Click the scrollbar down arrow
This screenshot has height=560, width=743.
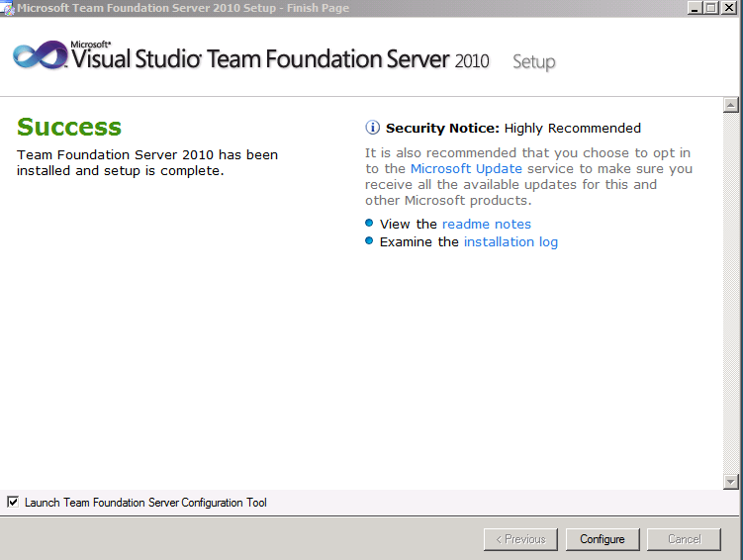click(731, 482)
